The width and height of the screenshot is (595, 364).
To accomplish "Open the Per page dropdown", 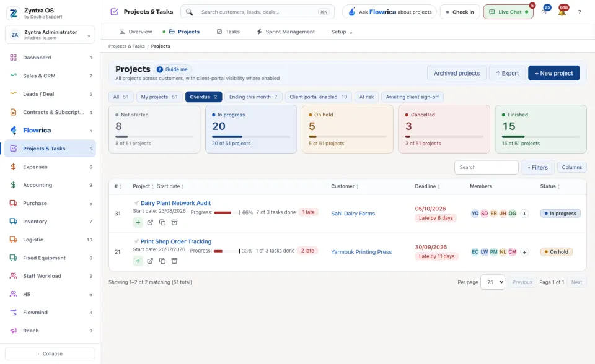I will click(493, 282).
